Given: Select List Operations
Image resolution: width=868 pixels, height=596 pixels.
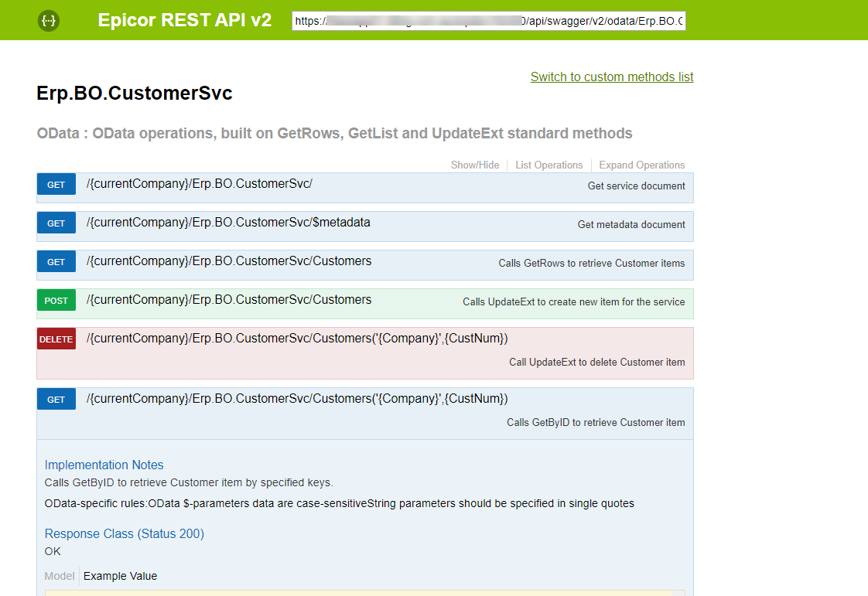Looking at the screenshot, I should (x=548, y=165).
